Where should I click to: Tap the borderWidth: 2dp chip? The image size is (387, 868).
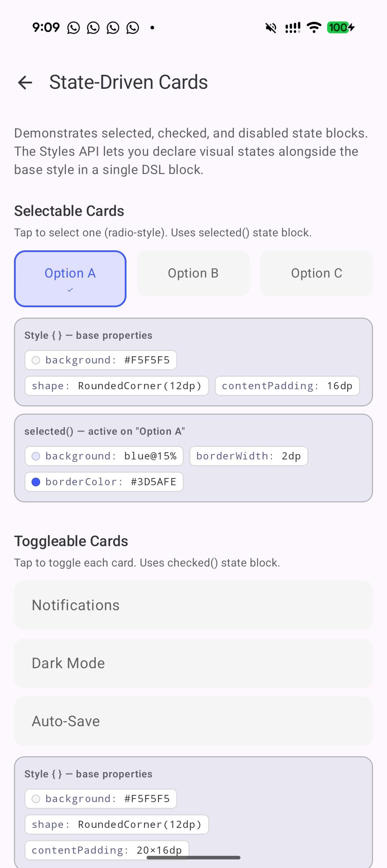point(248,456)
